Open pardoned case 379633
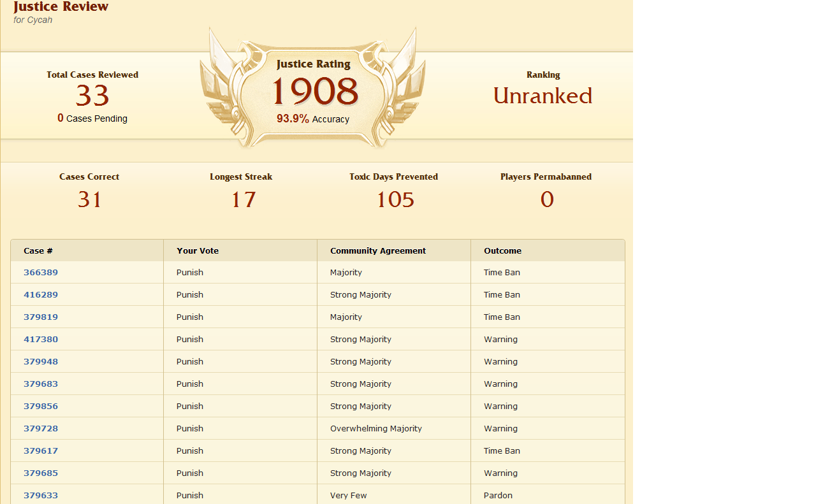Image resolution: width=816 pixels, height=504 pixels. click(x=41, y=495)
